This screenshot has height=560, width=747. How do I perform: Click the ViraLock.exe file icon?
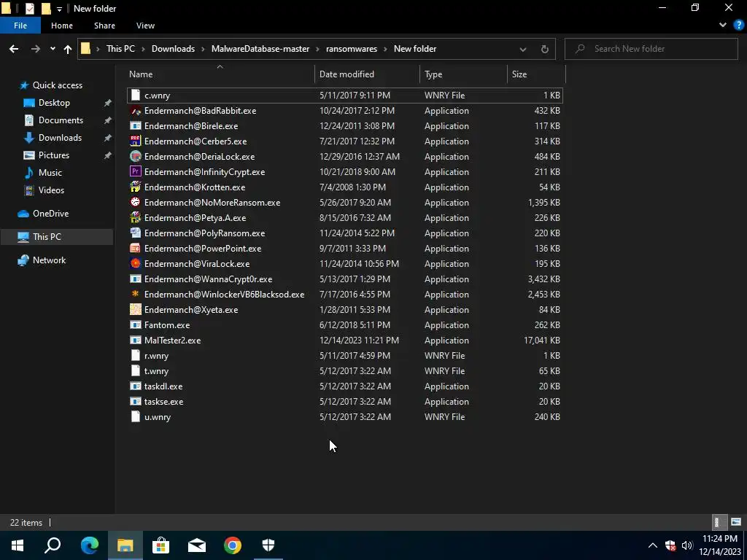coord(136,263)
